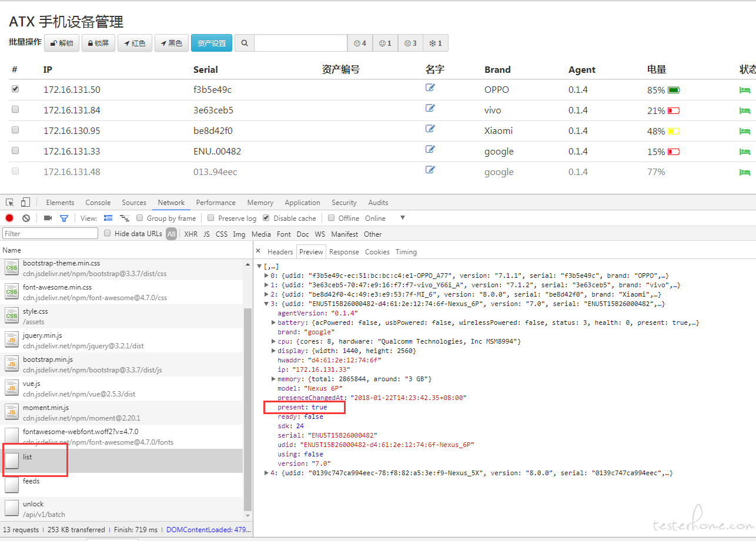Stop network recording with red button
This screenshot has height=541, width=756.
coord(9,219)
